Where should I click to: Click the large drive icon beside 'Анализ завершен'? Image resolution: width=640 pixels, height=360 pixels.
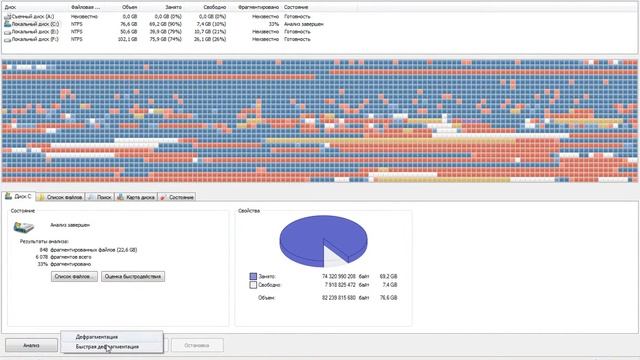[x=24, y=227]
